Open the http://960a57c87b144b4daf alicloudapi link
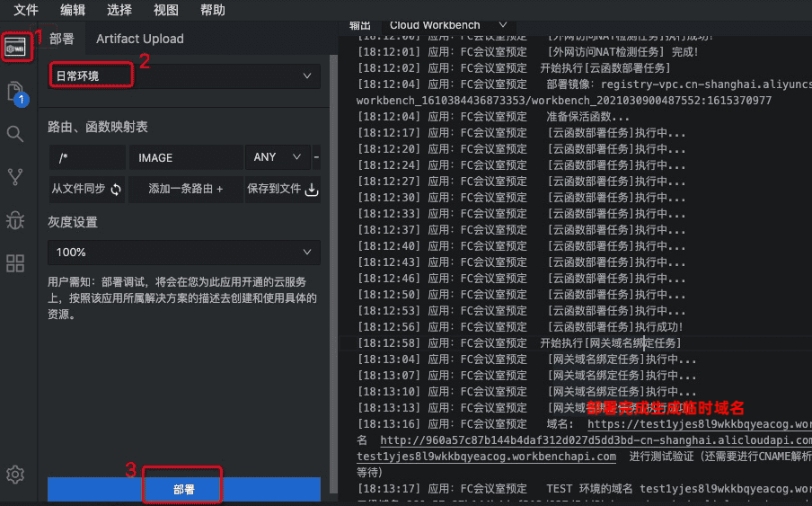This screenshot has width=812, height=506. (x=596, y=440)
